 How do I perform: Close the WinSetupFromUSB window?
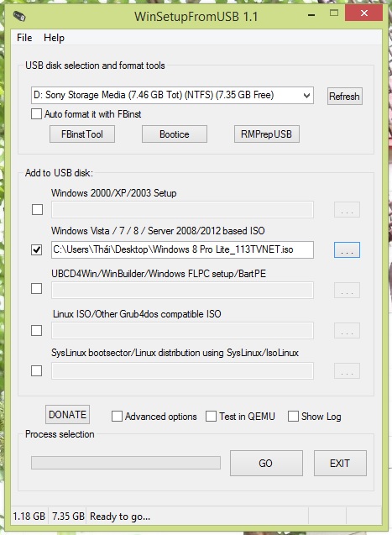click(x=363, y=13)
